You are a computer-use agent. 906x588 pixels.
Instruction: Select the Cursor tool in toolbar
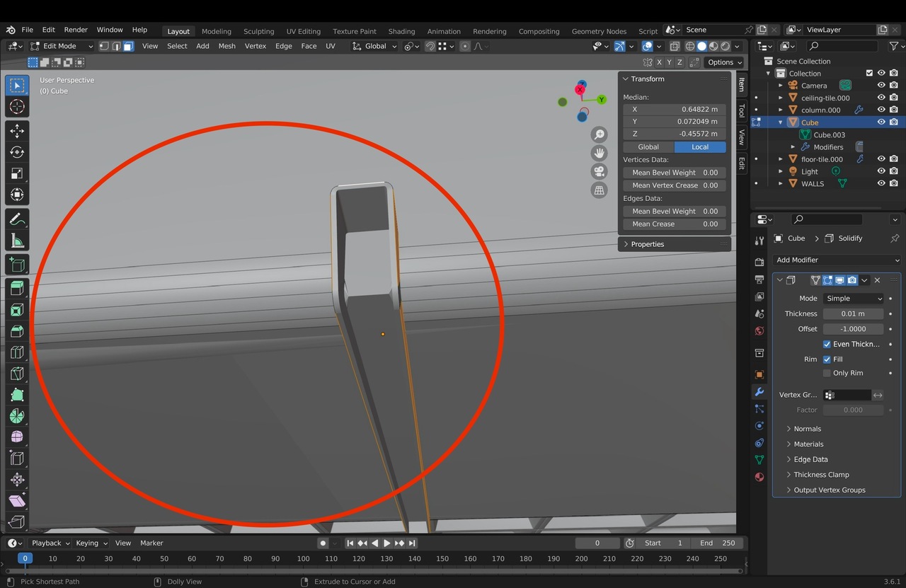[17, 107]
